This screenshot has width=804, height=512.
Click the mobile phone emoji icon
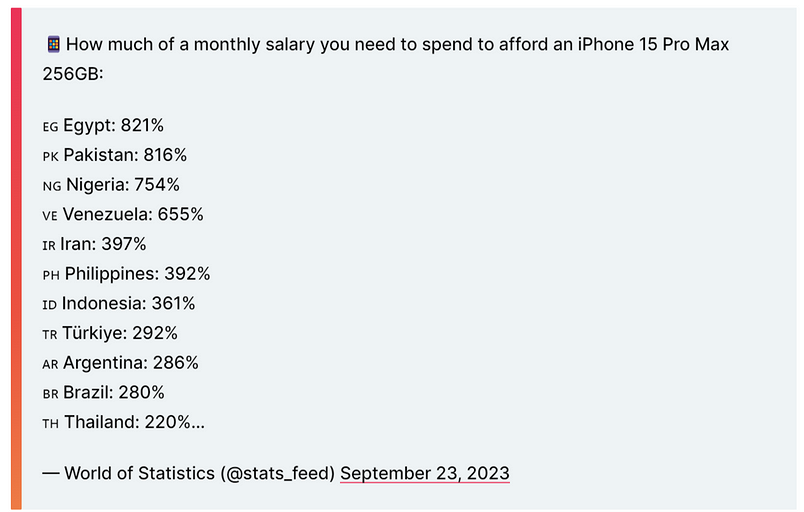point(53,45)
